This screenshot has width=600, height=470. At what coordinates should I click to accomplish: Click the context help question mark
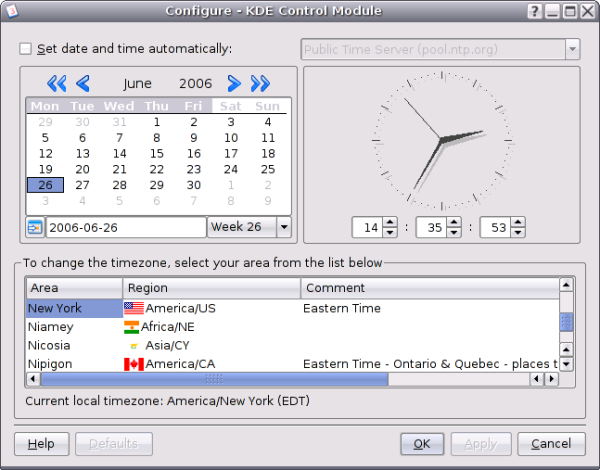tap(535, 11)
